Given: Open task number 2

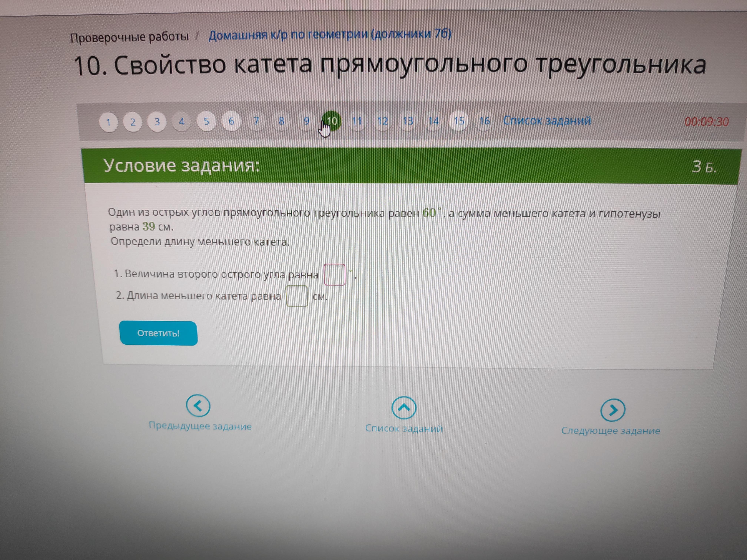Looking at the screenshot, I should pyautogui.click(x=133, y=122).
